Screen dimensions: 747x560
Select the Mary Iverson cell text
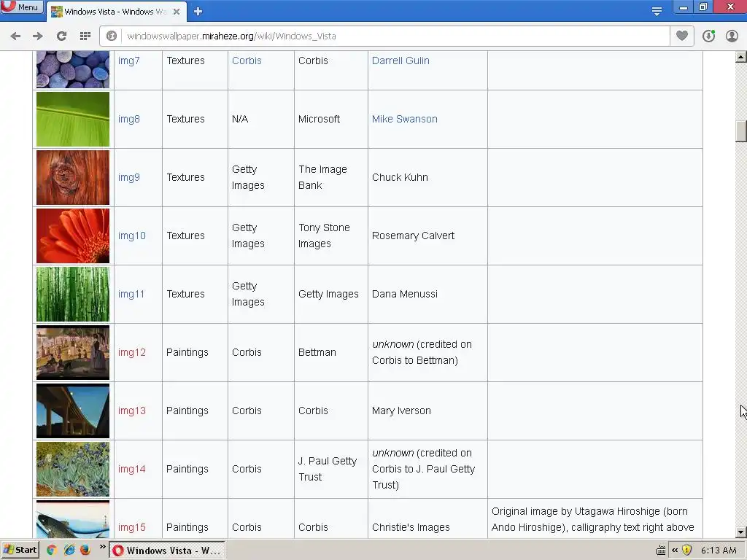[x=401, y=411]
